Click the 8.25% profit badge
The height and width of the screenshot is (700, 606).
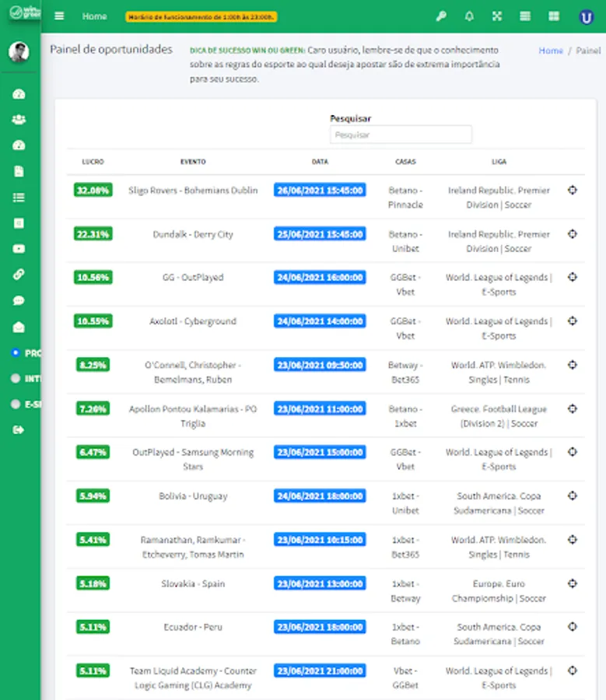click(x=93, y=365)
